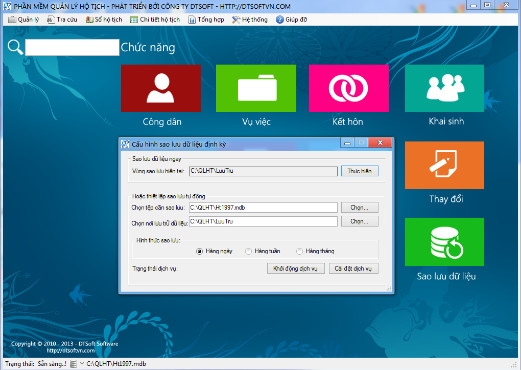Image resolution: width=521 pixels, height=370 pixels.
Task: Open the Khai sinh people tile
Action: (x=444, y=88)
